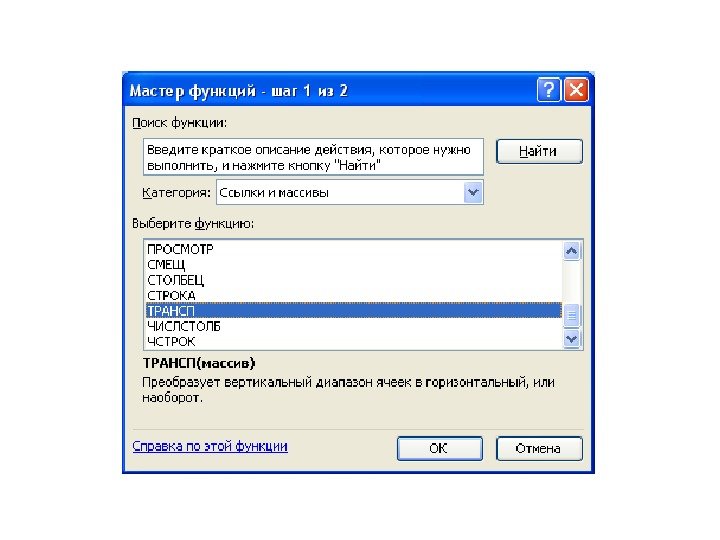Click the dialog title bar Мастер функций
The width and height of the screenshot is (720, 540).
331,90
